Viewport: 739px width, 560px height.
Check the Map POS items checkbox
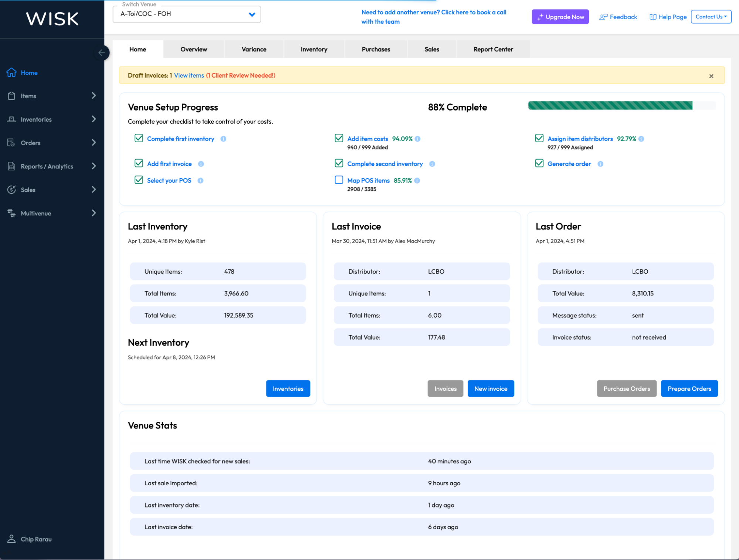(339, 180)
